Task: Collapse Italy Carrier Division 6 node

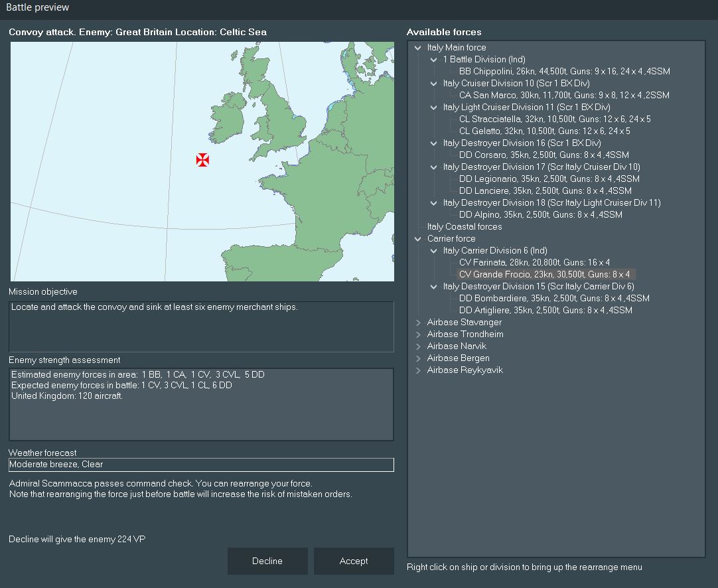Action: point(433,250)
